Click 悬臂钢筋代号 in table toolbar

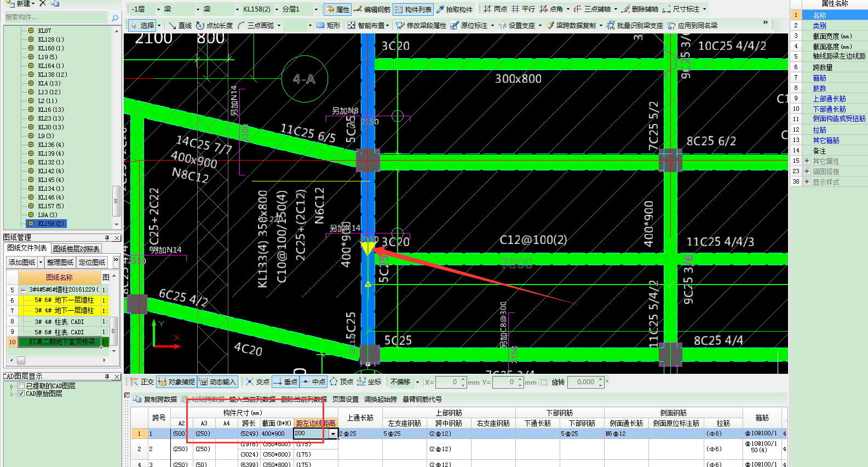tap(422, 400)
